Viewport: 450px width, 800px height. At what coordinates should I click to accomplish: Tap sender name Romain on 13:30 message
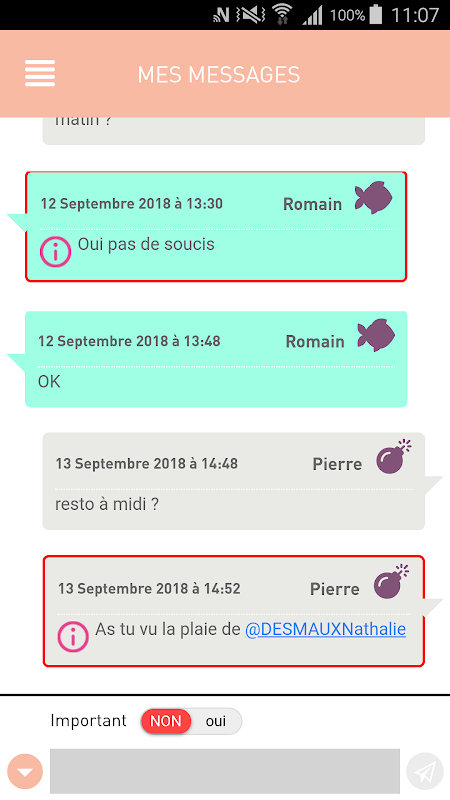pos(312,204)
